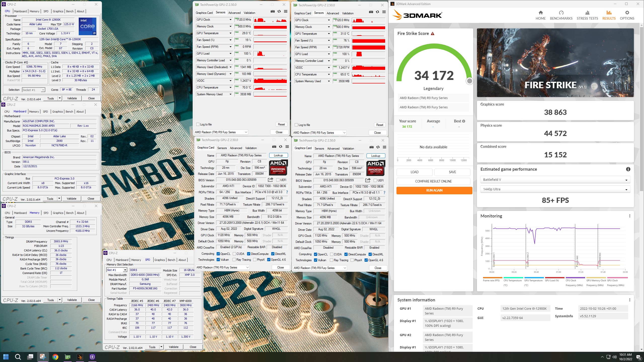The height and width of the screenshot is (362, 644).
Task: Open Tools dropdown arrow in CPU-Z Mainboard window
Action: [x=59, y=199]
